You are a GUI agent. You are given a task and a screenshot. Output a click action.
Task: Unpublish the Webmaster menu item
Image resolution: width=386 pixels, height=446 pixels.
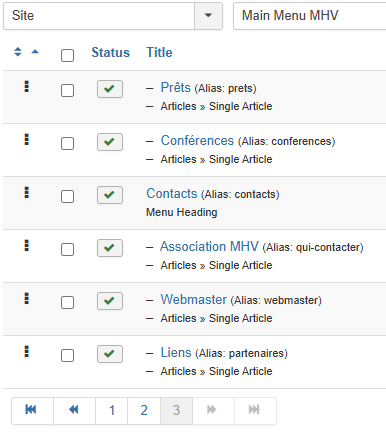pyautogui.click(x=110, y=301)
